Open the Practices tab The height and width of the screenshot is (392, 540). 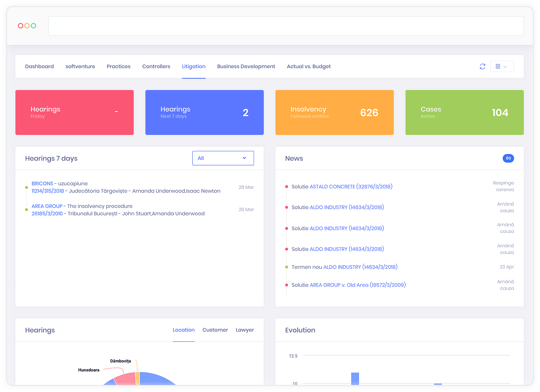click(x=119, y=67)
